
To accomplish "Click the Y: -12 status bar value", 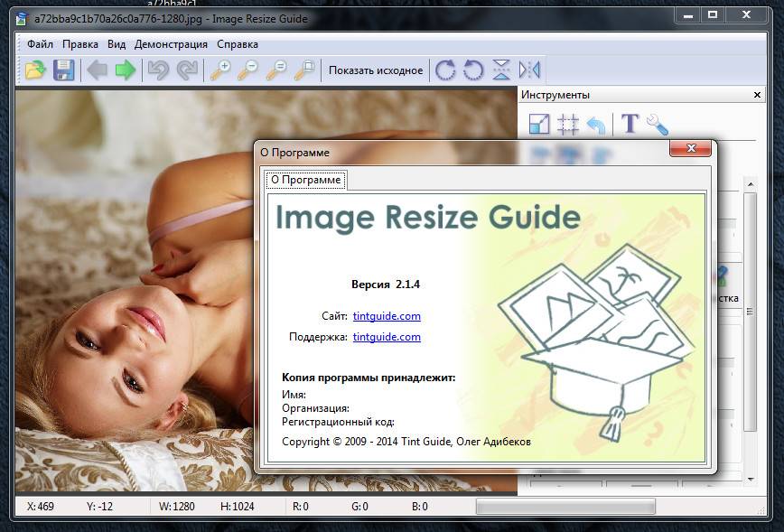I will [x=99, y=507].
